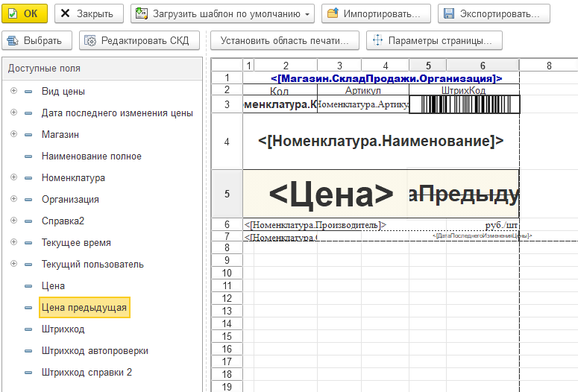Viewport: 578px width, 392px height.
Task: Click the Наименование полное field item
Action: [x=91, y=157]
